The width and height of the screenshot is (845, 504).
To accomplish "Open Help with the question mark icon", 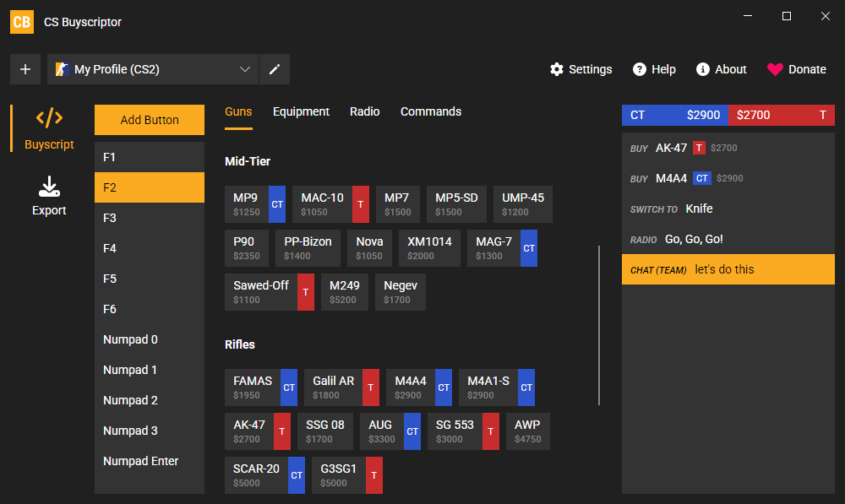I will point(654,69).
